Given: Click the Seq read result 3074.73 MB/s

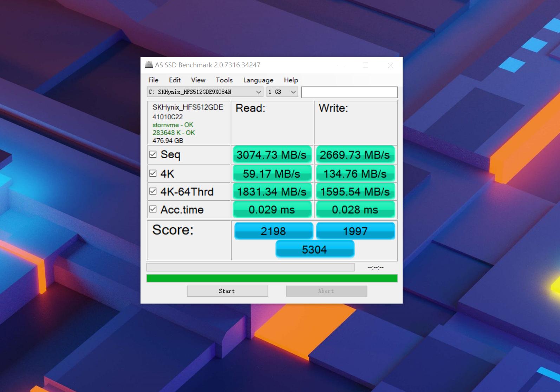Looking at the screenshot, I should pos(272,155).
